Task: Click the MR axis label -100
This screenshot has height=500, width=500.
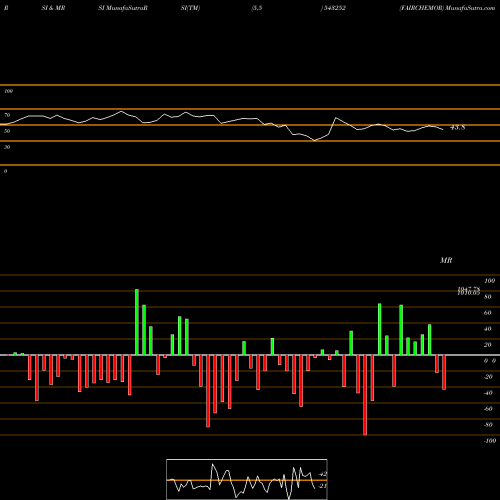Action: (490, 441)
